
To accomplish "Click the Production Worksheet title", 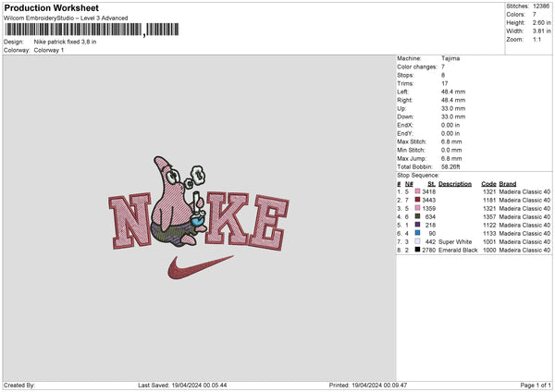I will [x=51, y=7].
